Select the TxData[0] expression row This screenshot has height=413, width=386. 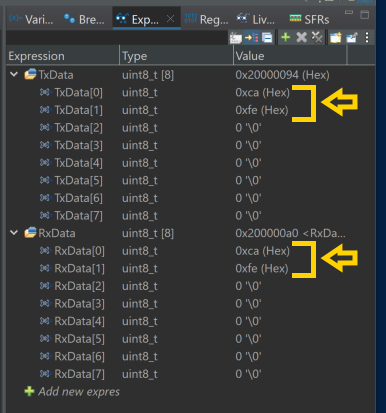tap(190, 92)
